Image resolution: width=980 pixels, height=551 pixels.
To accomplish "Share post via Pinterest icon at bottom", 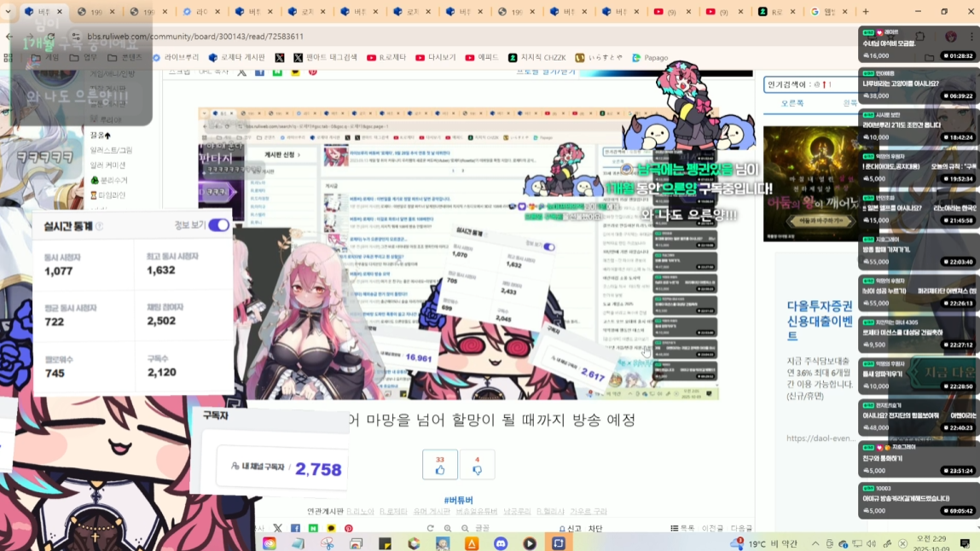I will (x=348, y=529).
